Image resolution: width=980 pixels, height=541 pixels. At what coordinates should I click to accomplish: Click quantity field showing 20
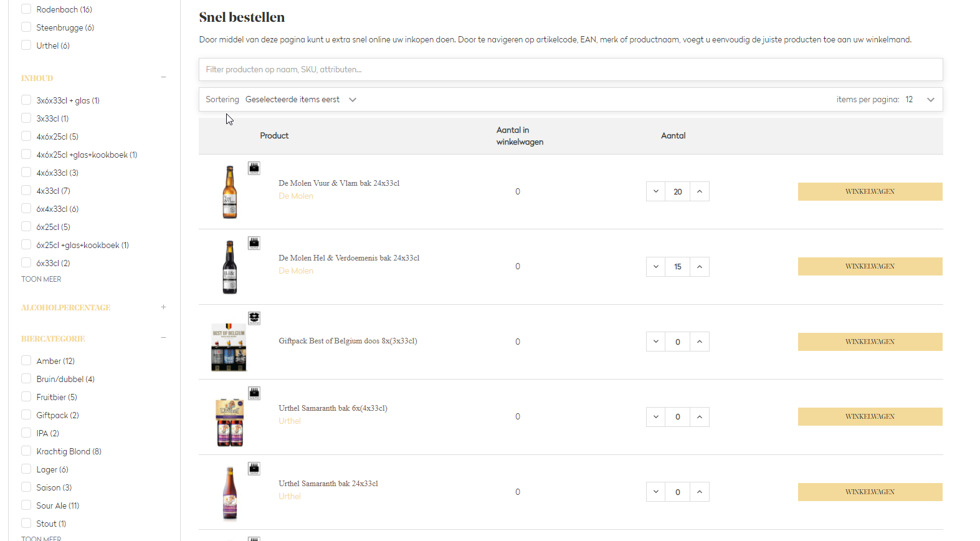coord(678,191)
